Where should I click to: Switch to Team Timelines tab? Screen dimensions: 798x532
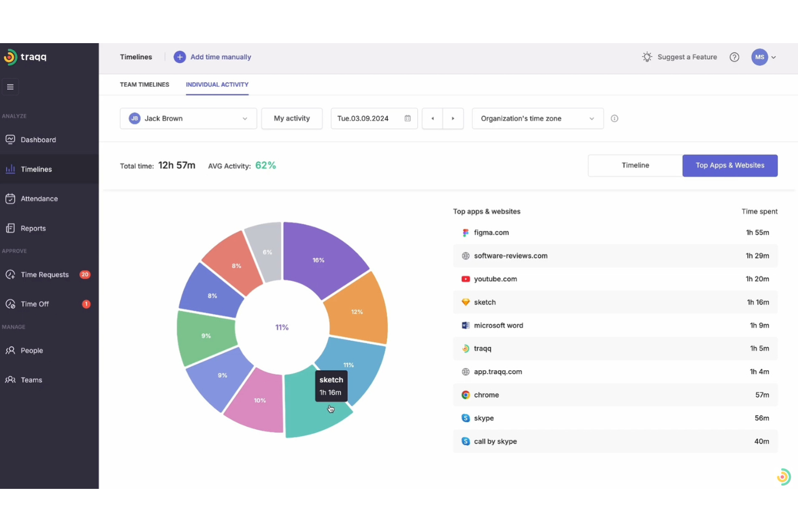point(145,85)
